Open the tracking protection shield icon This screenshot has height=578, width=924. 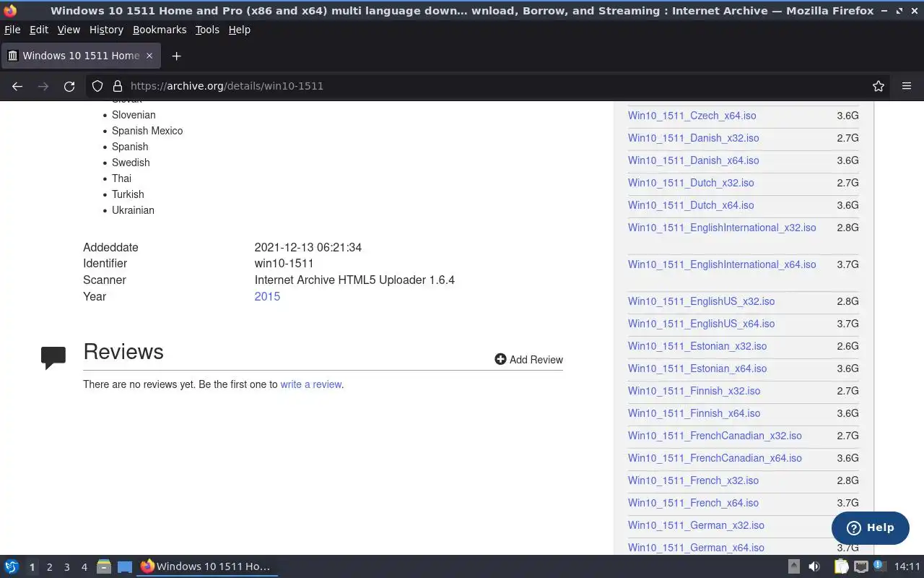[x=97, y=86]
